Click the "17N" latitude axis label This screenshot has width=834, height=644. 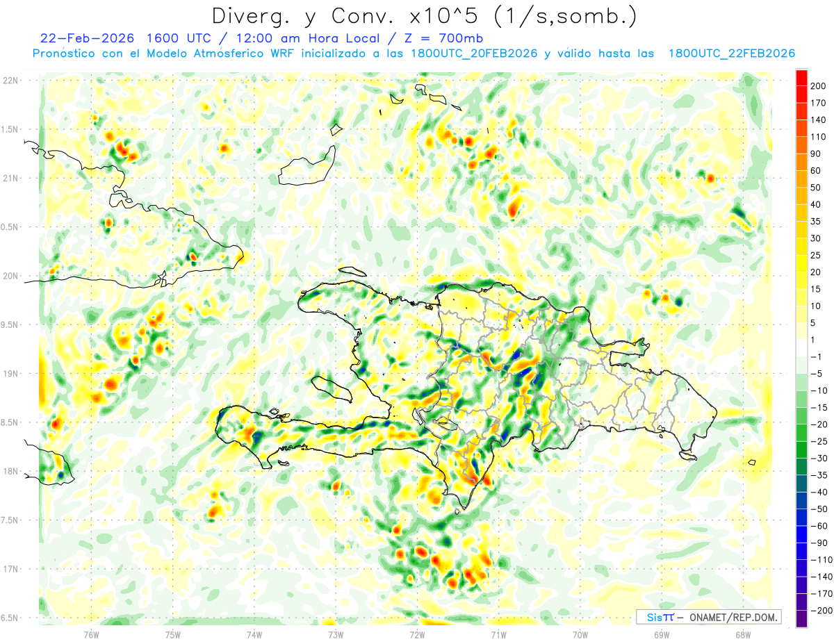[10, 570]
